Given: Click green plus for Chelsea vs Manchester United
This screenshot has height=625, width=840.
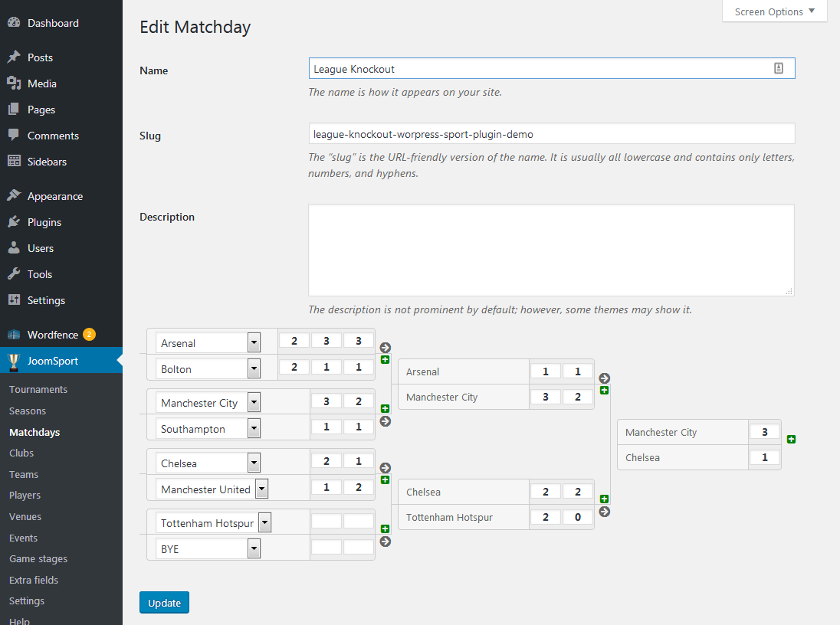Looking at the screenshot, I should pyautogui.click(x=385, y=480).
